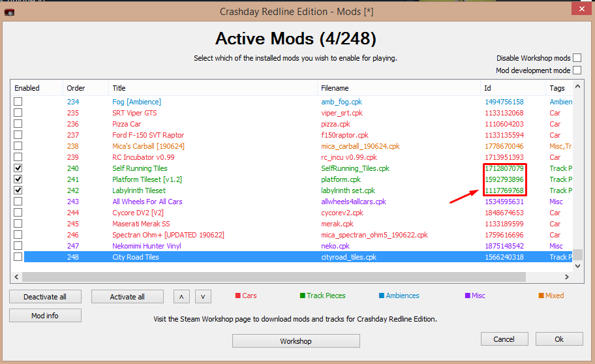Click the red Cars legend swatch
Screen dimensions: 595x364
pos(238,296)
